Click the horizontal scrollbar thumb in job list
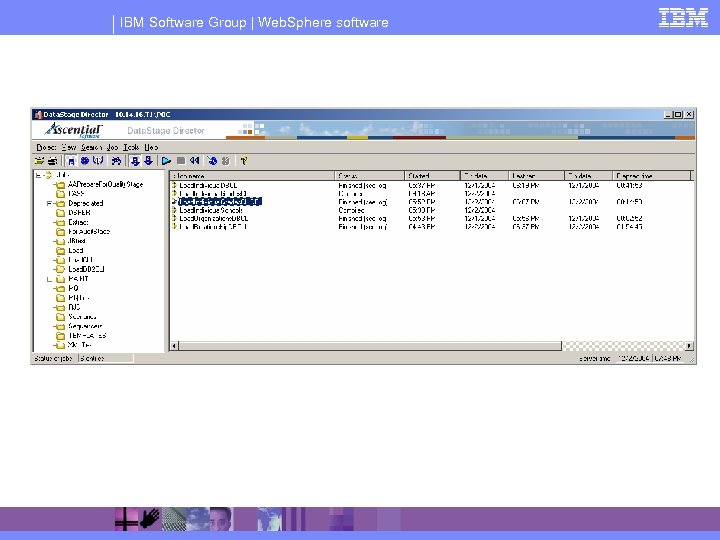The image size is (720, 540). coord(370,346)
